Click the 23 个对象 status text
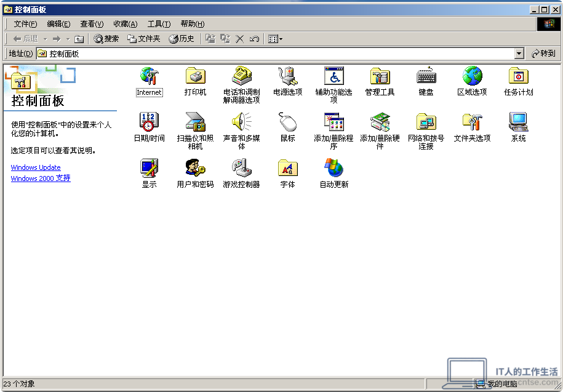The image size is (563, 392). click(x=20, y=384)
